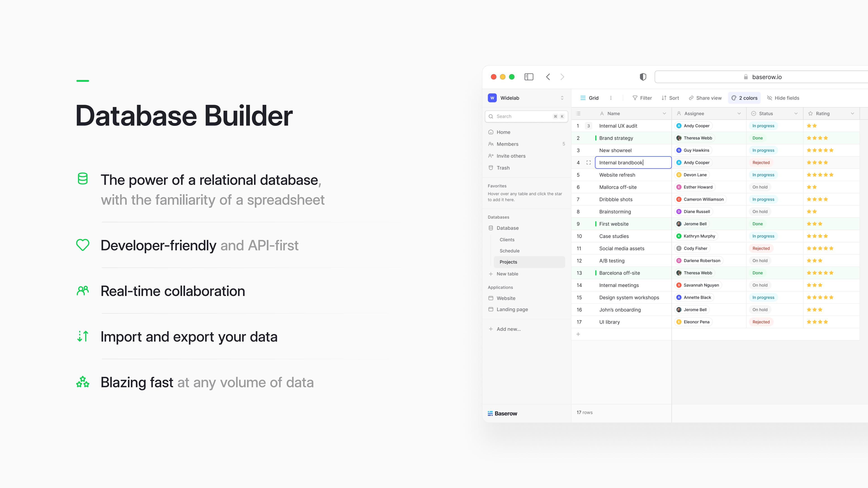Toggle Hide fields in the toolbar
Image resolution: width=868 pixels, height=488 pixels.
[x=770, y=98]
